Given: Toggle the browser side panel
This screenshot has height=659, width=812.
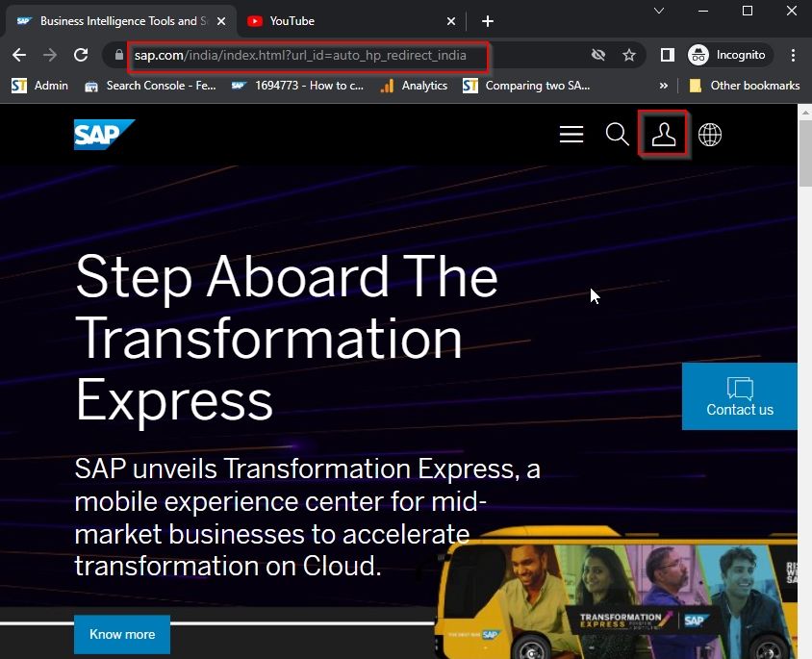Looking at the screenshot, I should pos(668,55).
